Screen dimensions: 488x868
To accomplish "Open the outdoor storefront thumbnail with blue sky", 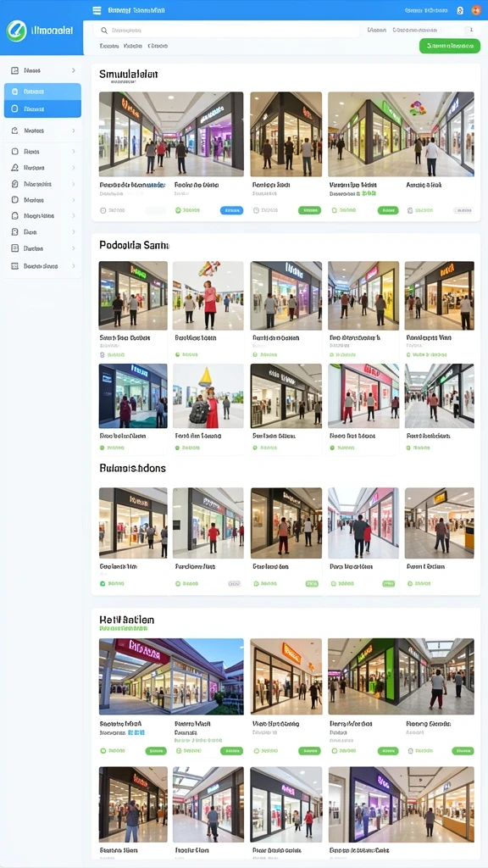I will click(171, 676).
